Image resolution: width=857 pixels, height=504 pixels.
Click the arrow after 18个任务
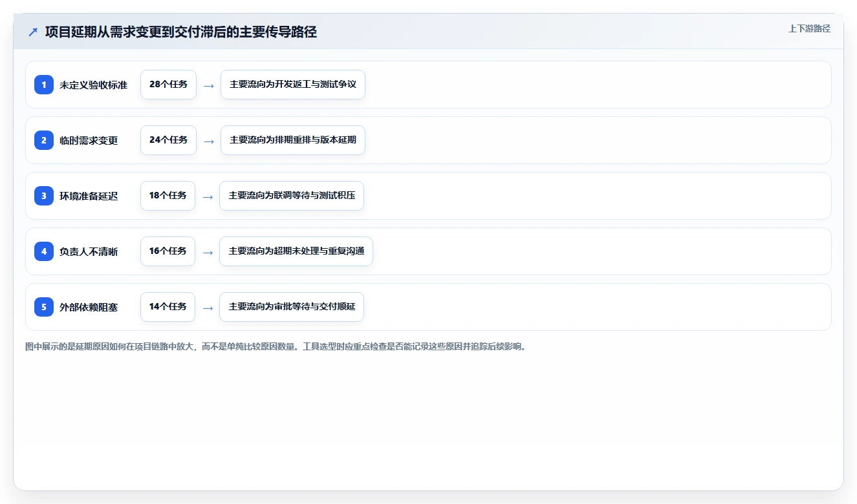(208, 196)
